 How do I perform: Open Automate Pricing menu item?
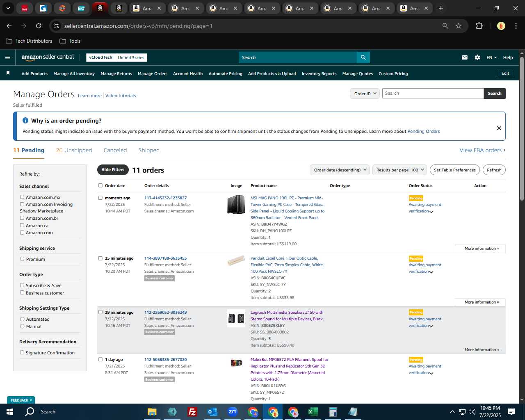(x=226, y=74)
